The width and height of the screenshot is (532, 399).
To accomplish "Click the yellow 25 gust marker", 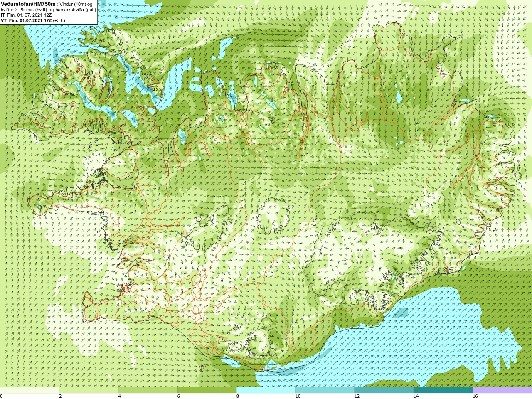I will pos(155,89).
